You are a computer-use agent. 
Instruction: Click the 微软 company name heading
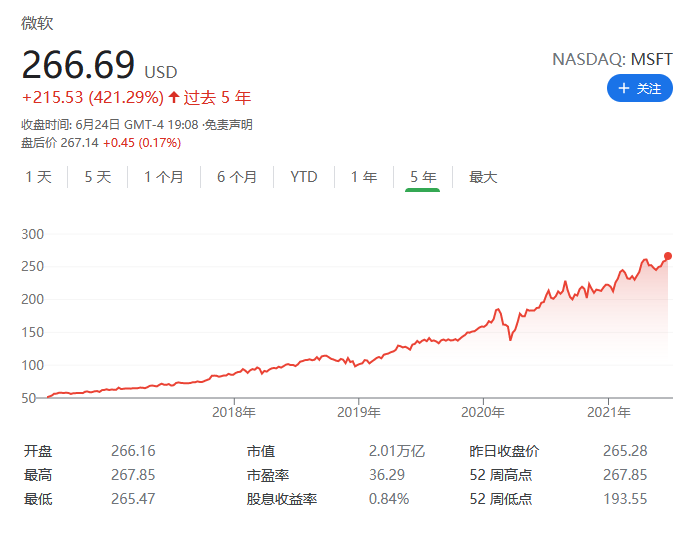[37, 23]
